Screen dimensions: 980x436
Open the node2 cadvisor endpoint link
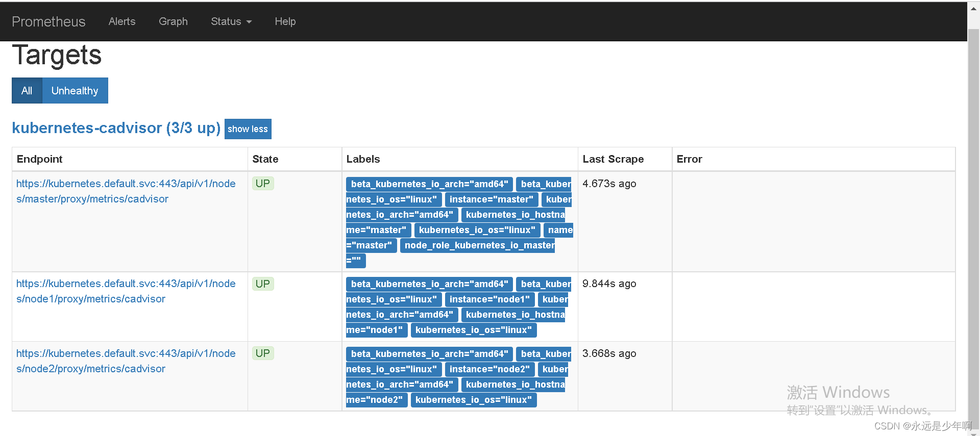126,361
